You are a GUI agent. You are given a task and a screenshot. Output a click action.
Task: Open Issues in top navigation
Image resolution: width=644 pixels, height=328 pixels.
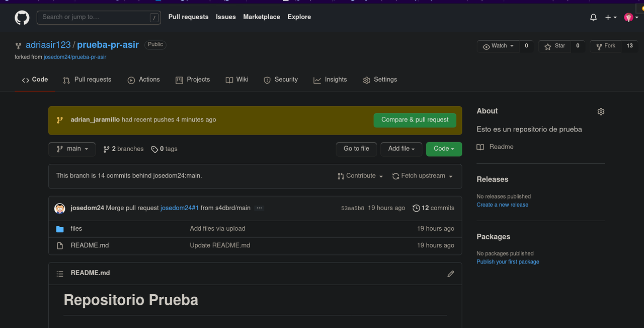pos(226,17)
